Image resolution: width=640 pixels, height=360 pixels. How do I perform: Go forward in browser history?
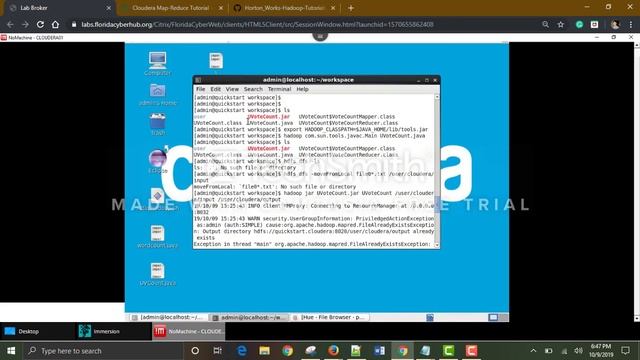25,24
